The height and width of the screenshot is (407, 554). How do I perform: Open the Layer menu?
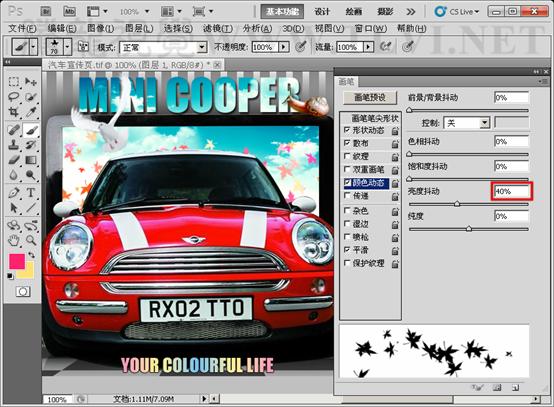[139, 28]
